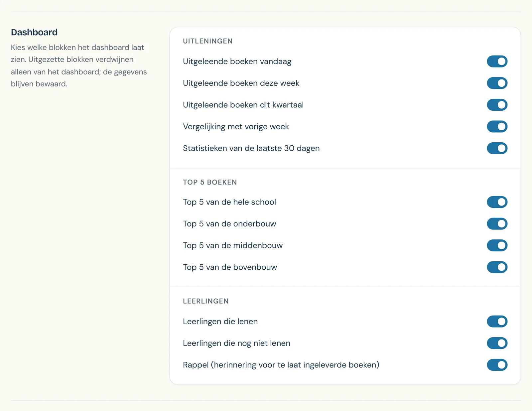The image size is (532, 411).
Task: Click the TOP 5 BOEKEN group header
Action: [x=210, y=182]
